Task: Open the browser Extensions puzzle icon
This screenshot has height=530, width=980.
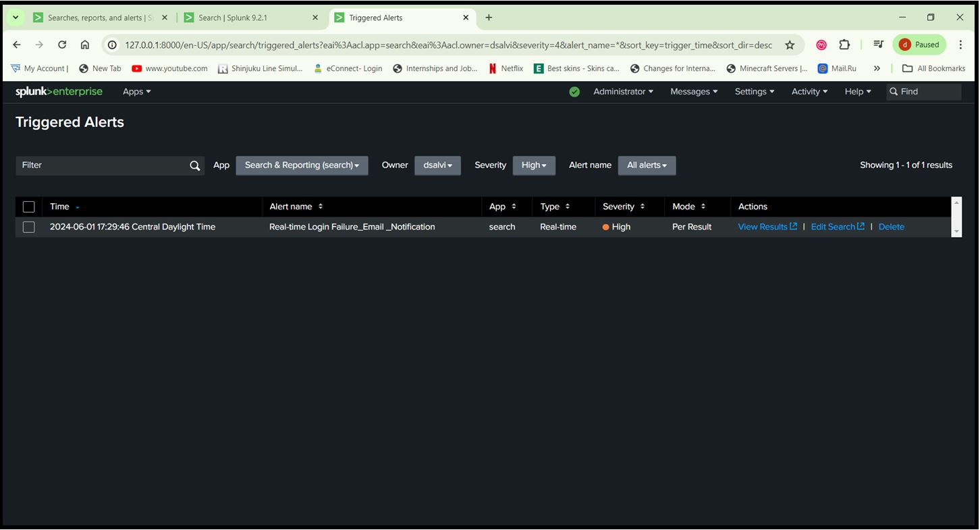Action: point(844,45)
